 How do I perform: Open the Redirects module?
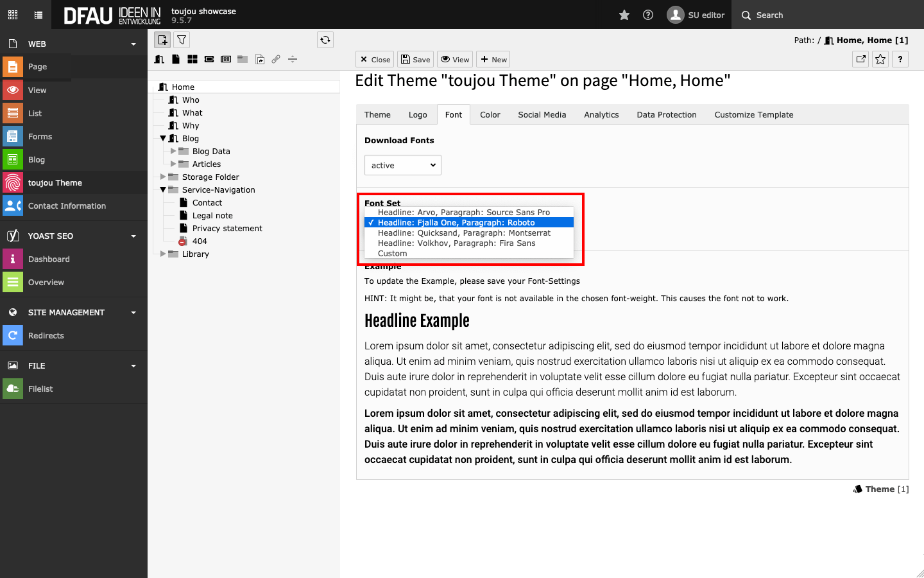(46, 336)
